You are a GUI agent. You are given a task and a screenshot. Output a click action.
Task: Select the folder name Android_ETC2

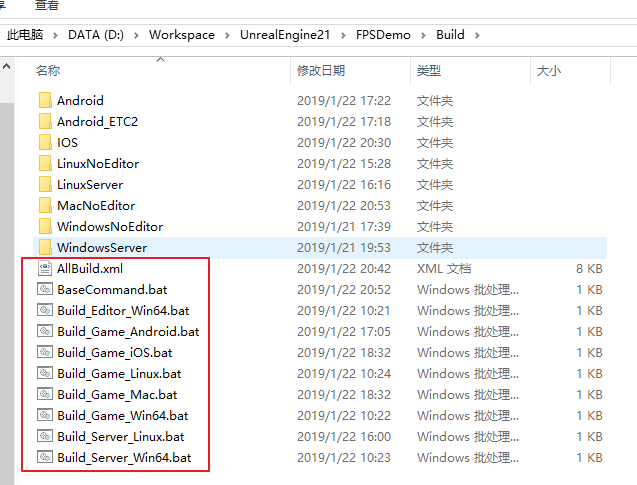98,122
